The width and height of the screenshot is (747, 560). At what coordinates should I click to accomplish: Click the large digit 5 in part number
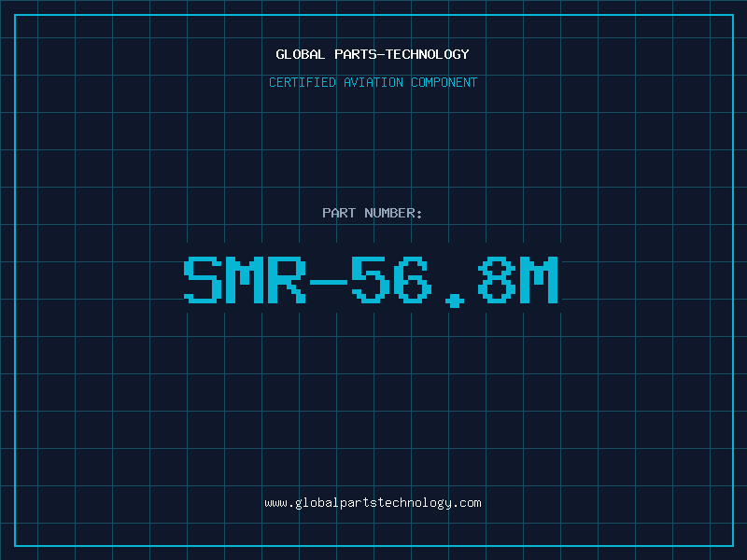point(371,280)
